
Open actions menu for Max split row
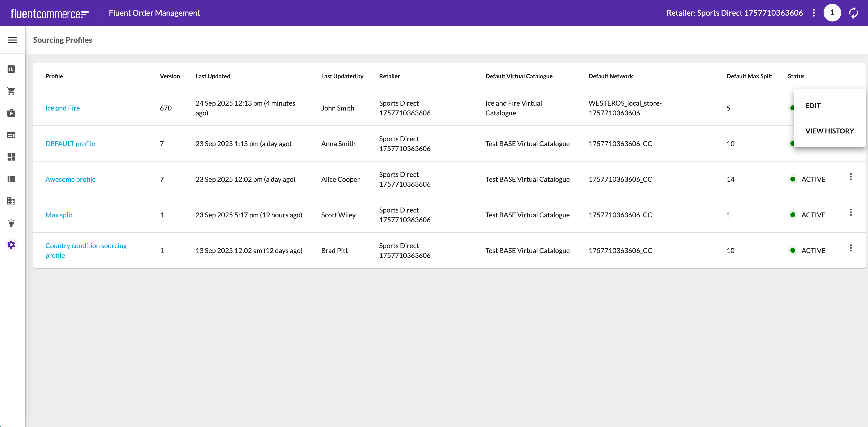click(850, 213)
